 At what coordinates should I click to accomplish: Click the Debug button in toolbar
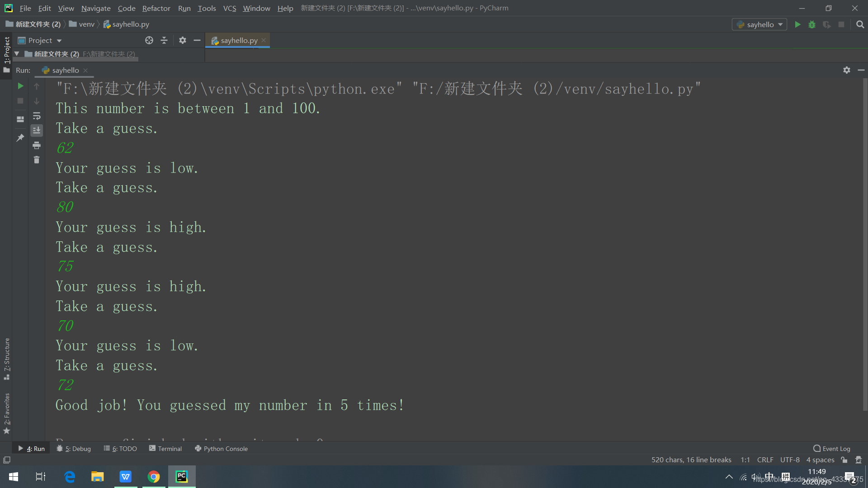(812, 24)
